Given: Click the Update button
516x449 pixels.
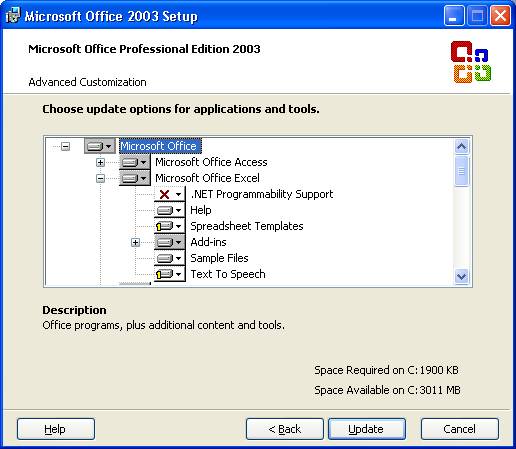Looking at the screenshot, I should (x=367, y=429).
